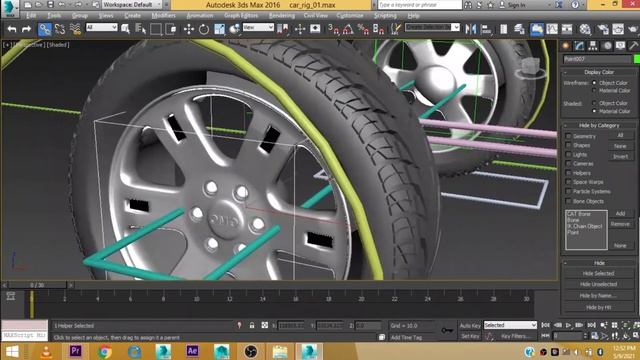Collapse the Hide by Category rollout
Screen dimensions: 640x360
599,126
